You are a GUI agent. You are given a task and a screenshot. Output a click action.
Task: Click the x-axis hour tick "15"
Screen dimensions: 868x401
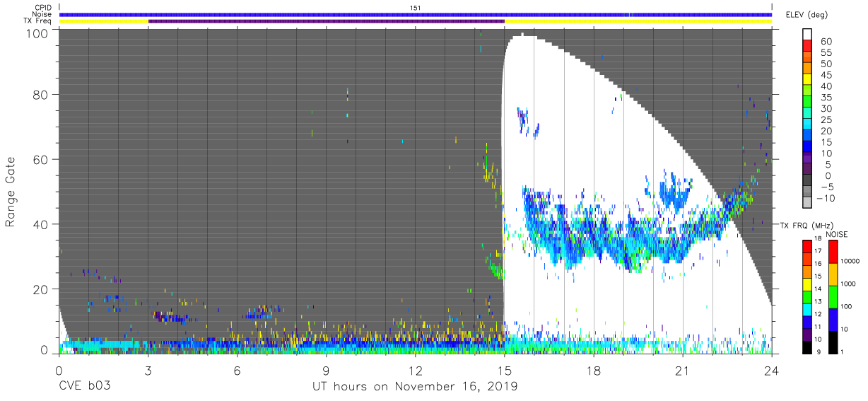coord(505,371)
